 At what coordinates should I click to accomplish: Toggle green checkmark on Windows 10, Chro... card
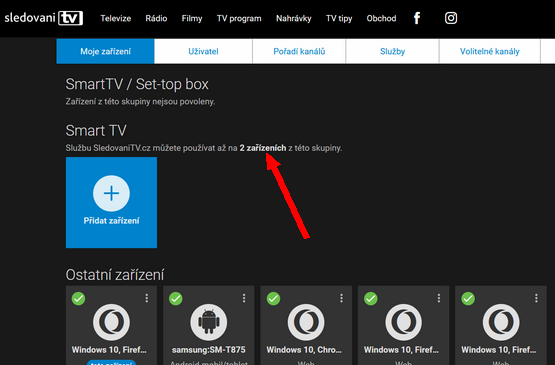pyautogui.click(x=273, y=298)
